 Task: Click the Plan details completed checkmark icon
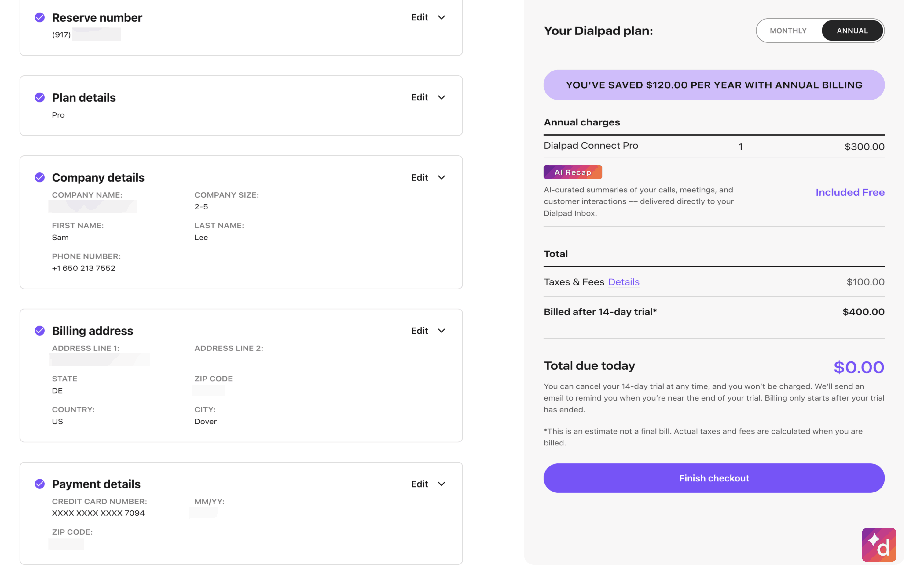pos(40,98)
